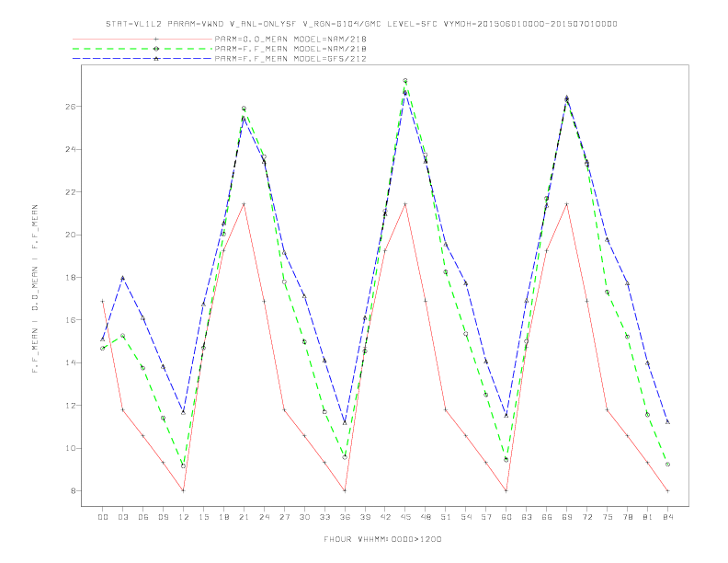Click x-axis tick label 18
Viewport: 728px width, 563px height.
pos(223,517)
